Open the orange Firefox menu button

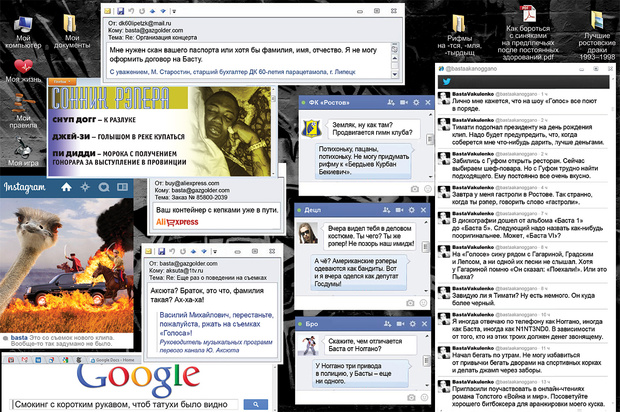tap(62, 81)
